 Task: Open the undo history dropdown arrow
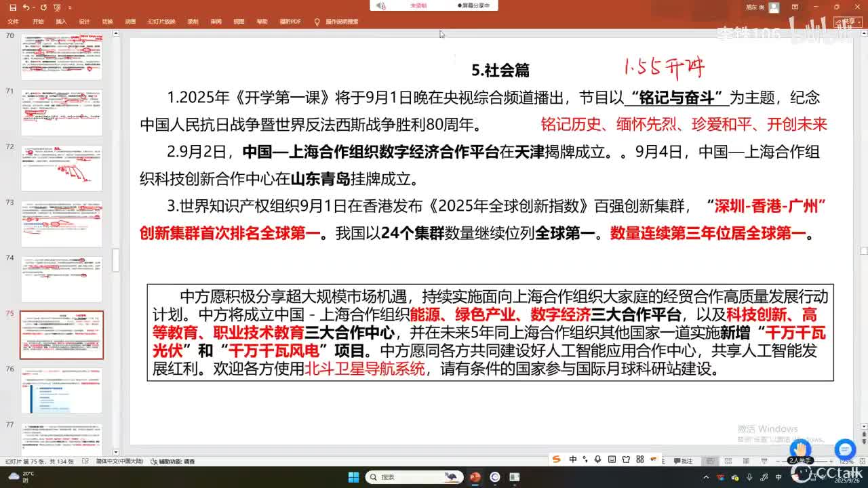pyautogui.click(x=33, y=7)
